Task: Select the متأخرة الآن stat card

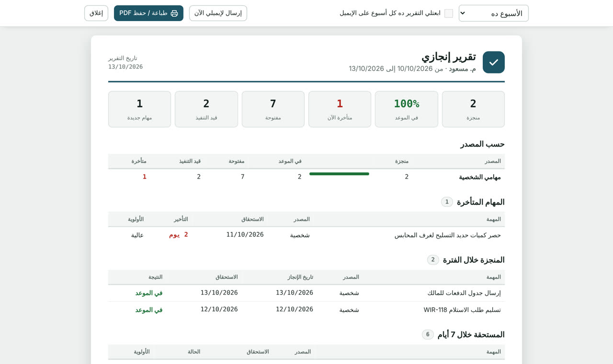Action: tap(340, 109)
